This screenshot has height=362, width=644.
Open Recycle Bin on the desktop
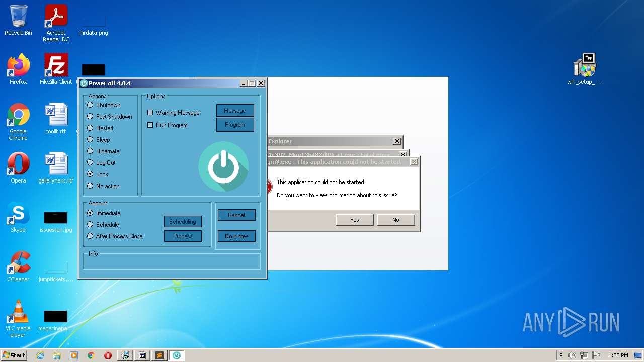click(18, 20)
